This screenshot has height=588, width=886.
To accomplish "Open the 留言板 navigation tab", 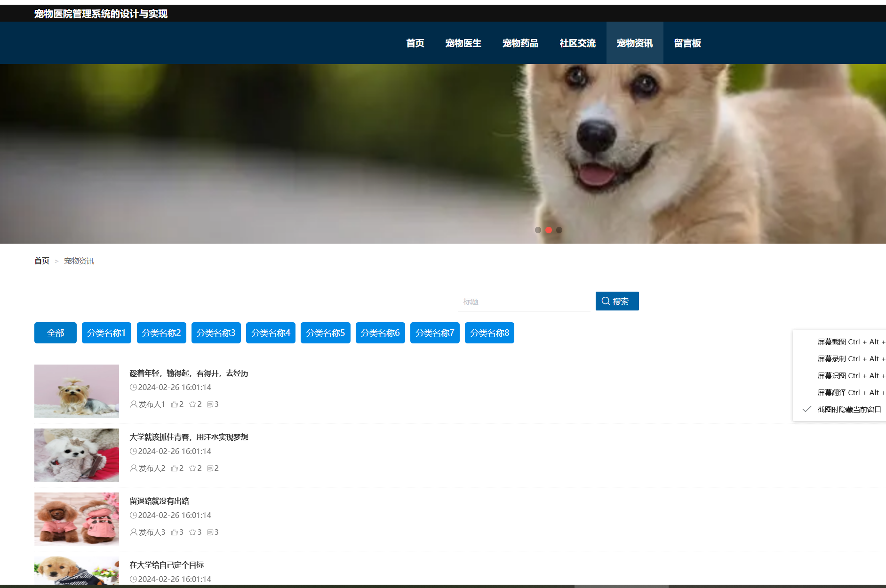I will 687,43.
